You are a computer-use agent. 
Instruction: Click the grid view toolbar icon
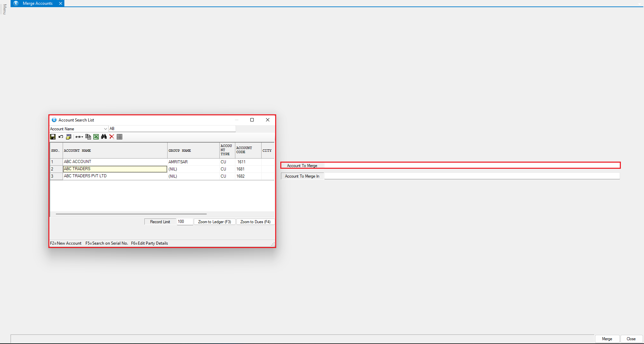(x=120, y=137)
